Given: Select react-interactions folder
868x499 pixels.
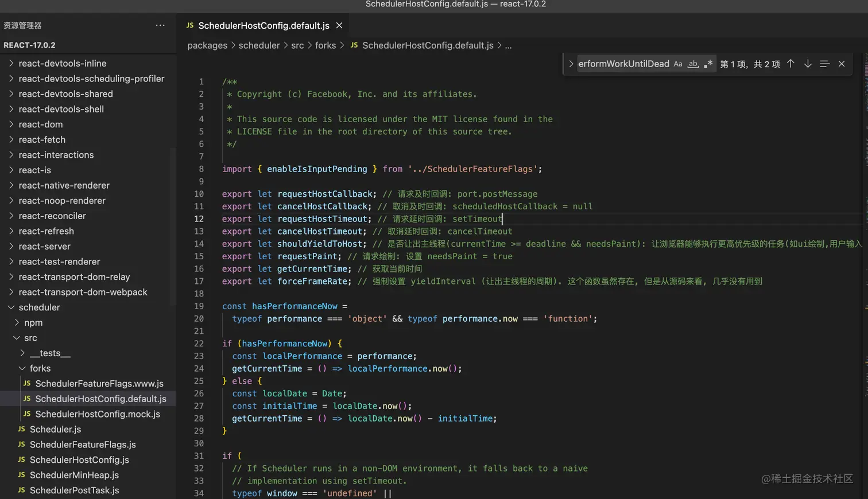Looking at the screenshot, I should [56, 155].
